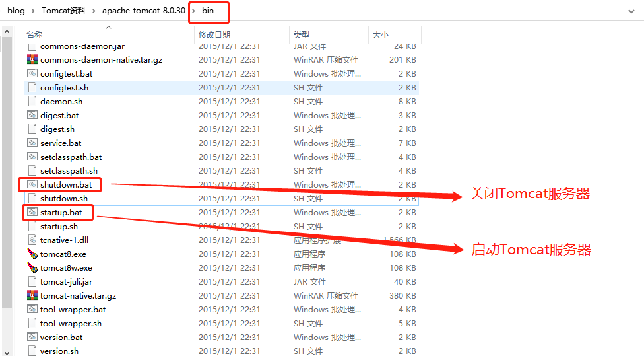Click the startup.sh file icon

tap(32, 226)
